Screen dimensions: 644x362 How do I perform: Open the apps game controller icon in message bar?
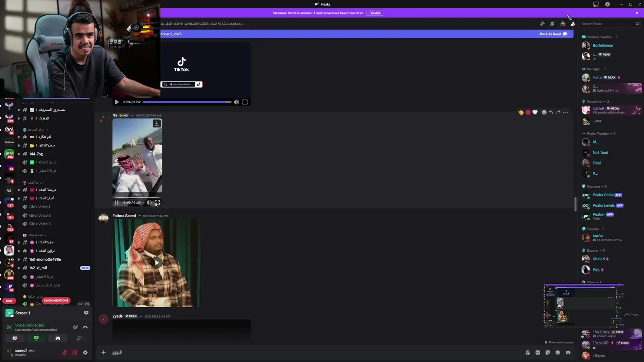click(568, 352)
